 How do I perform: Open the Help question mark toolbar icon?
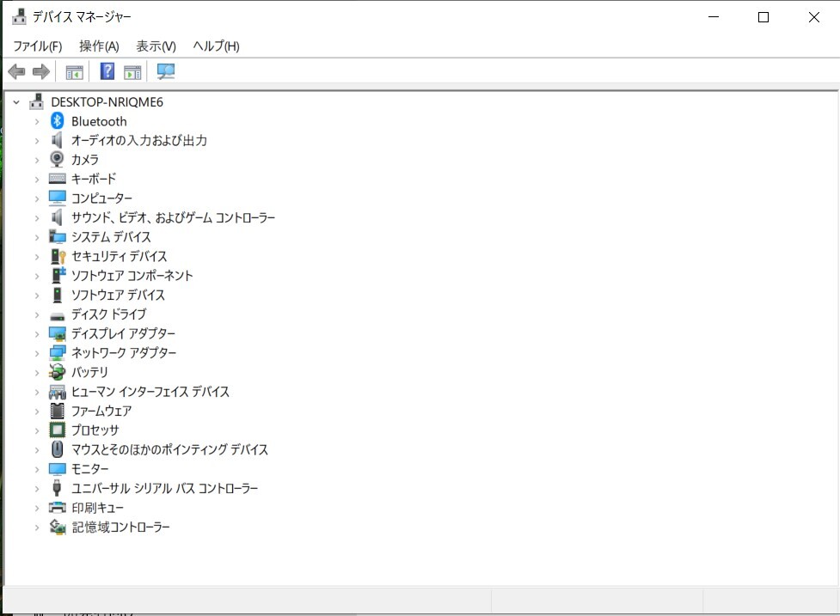(107, 71)
